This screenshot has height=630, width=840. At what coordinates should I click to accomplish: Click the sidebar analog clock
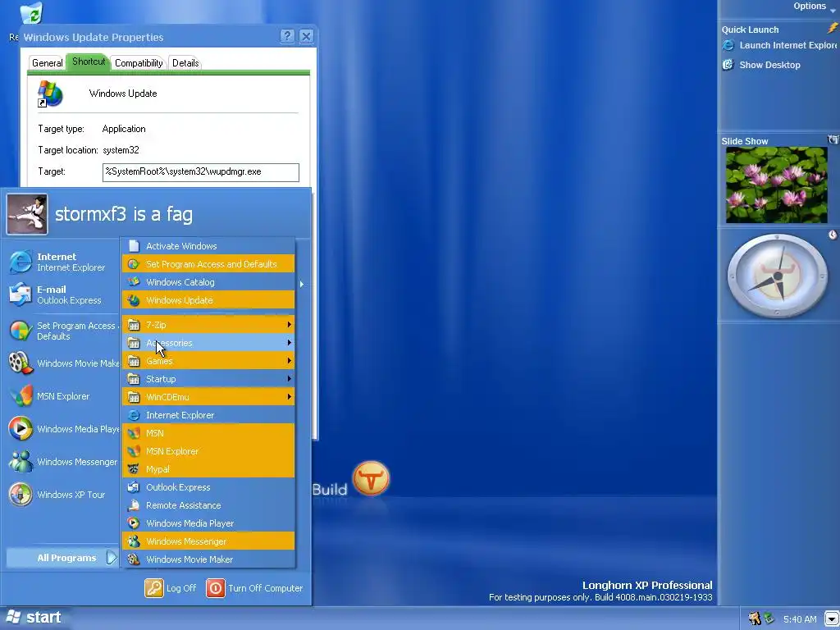[x=777, y=276]
